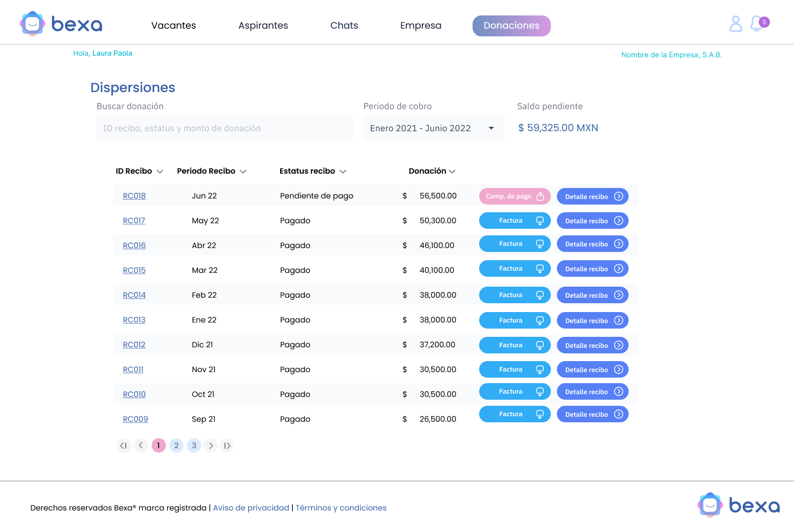
Task: Sort the table using the ID Recibo chevron
Action: [x=160, y=171]
